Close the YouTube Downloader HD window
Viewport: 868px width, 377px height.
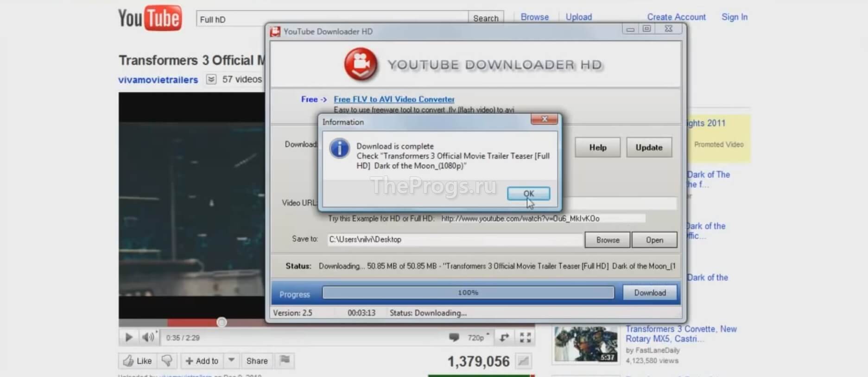coord(668,29)
